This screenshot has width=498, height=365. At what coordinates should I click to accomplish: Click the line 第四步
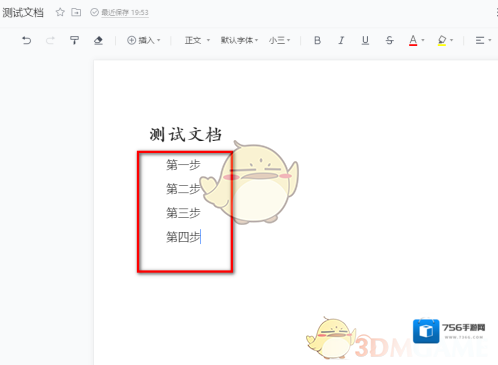183,237
